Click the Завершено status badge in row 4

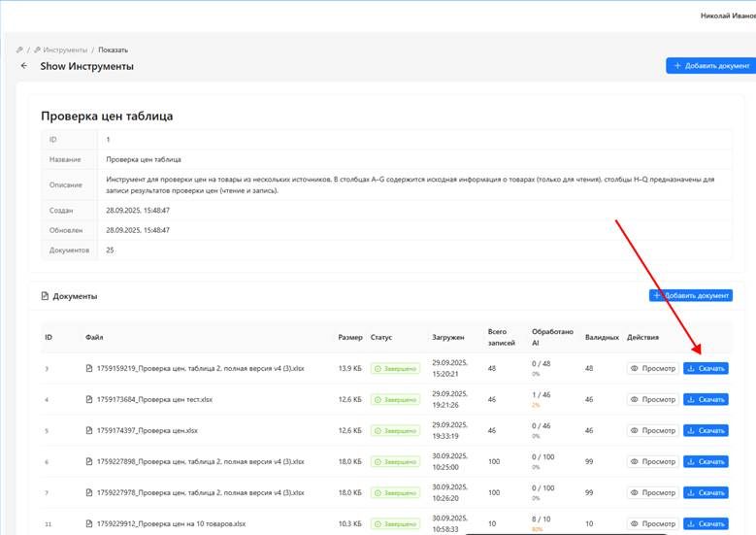(x=394, y=399)
